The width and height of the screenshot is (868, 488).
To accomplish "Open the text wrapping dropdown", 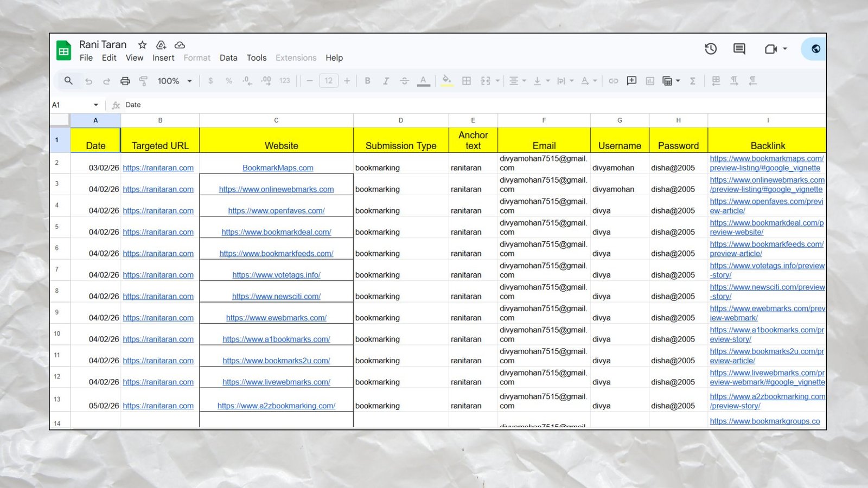I will (x=565, y=81).
